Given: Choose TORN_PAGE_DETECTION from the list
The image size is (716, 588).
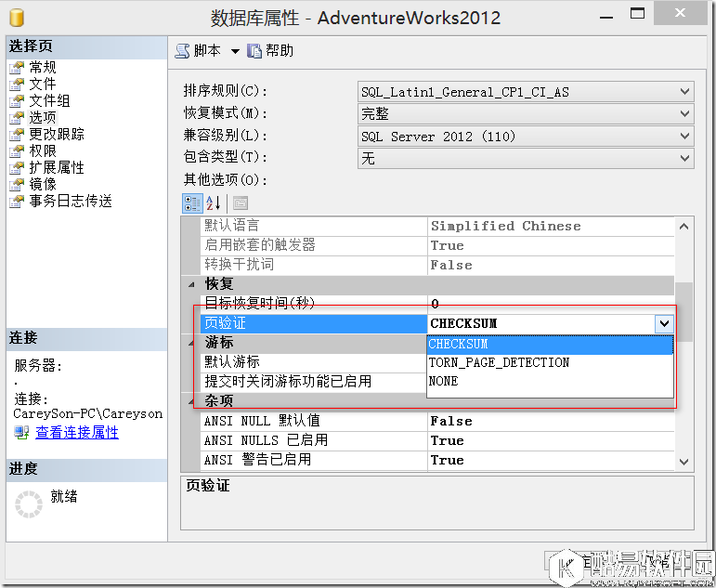Looking at the screenshot, I should 550,363.
